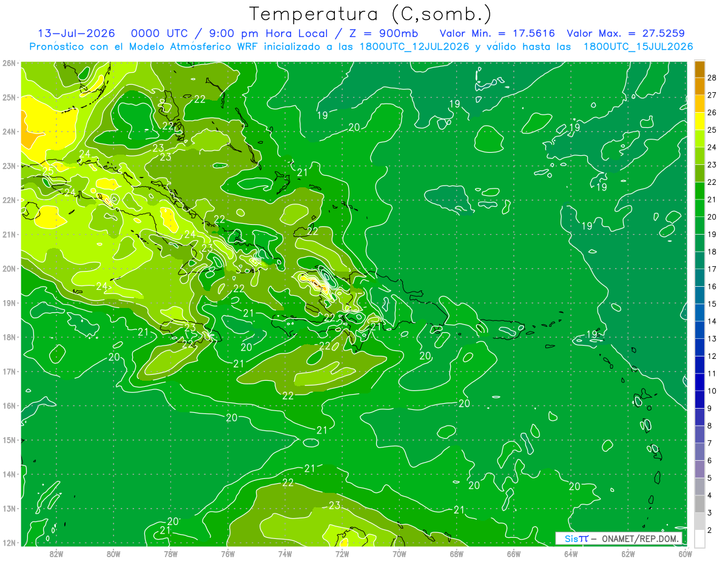
Task: Pick the orange-brown swatch above 28 on the color scale
Action: (x=699, y=69)
